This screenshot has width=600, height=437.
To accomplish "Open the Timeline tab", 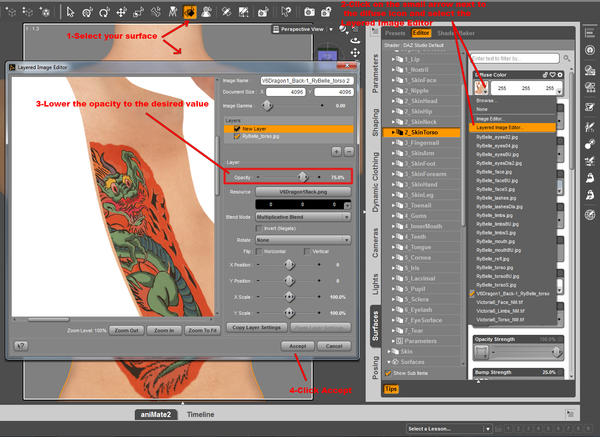I will 201,414.
